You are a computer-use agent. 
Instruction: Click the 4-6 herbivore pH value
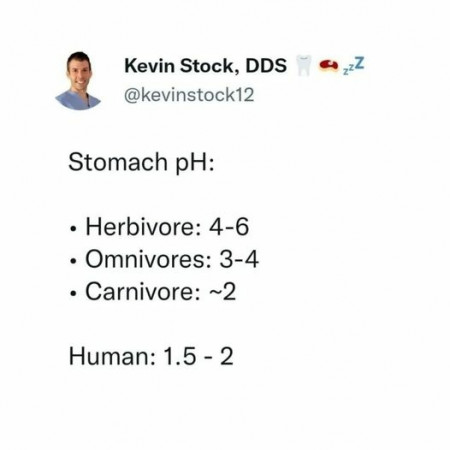[x=229, y=227]
